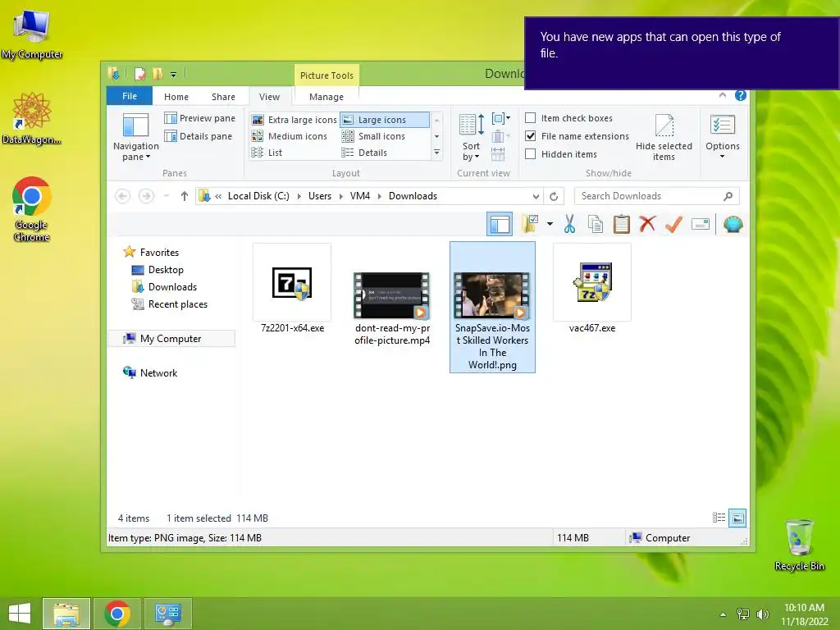
Task: Paste with the clipboard icon
Action: (622, 224)
